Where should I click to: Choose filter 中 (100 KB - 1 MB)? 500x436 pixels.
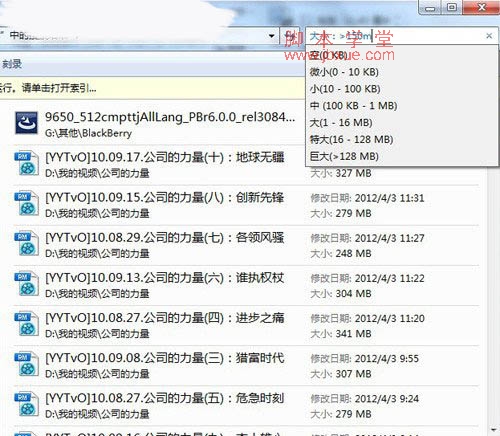(353, 106)
